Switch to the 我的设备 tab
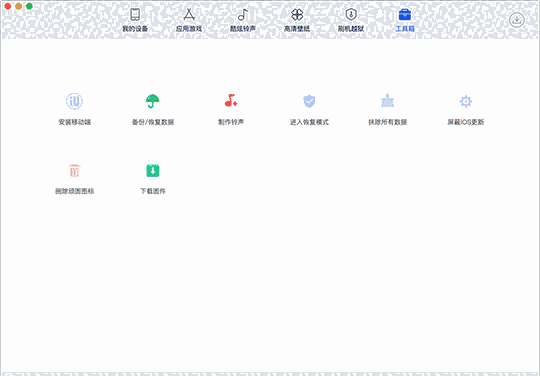Screen dimensions: 540x376 coord(135,20)
